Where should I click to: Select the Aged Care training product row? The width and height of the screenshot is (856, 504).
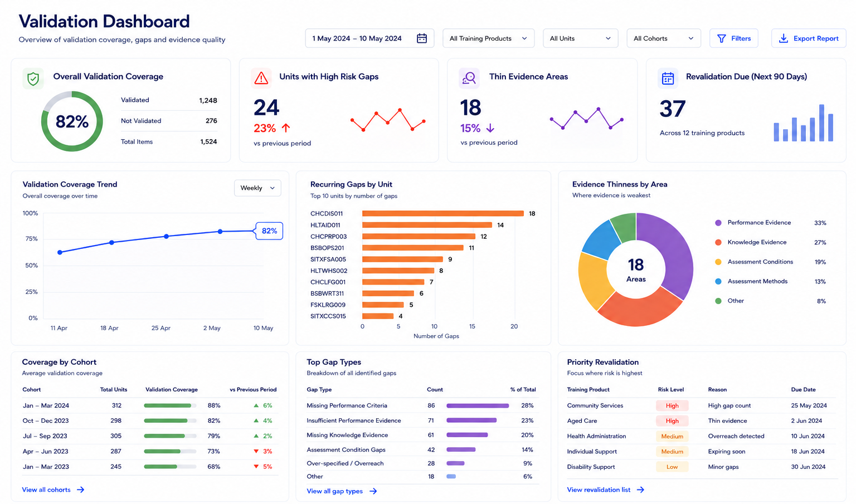coord(702,421)
